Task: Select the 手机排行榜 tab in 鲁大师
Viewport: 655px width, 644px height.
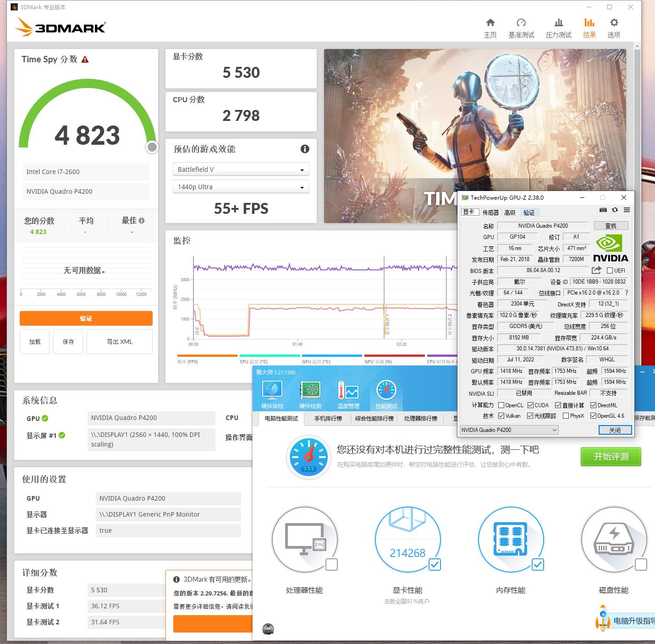Action: (x=328, y=419)
